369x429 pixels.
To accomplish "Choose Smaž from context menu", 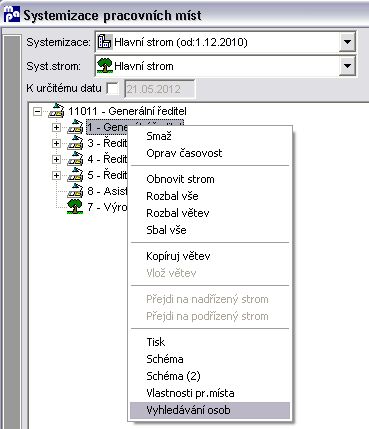I will tap(210, 136).
